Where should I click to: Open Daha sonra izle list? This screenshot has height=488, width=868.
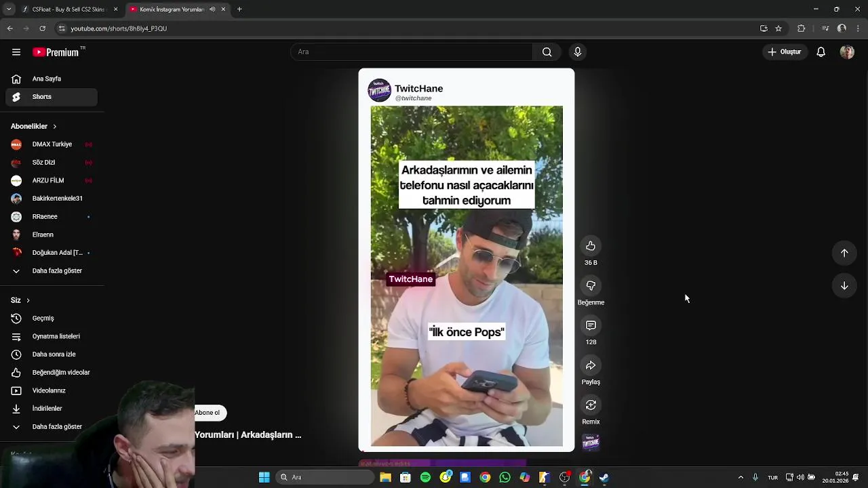click(52, 354)
